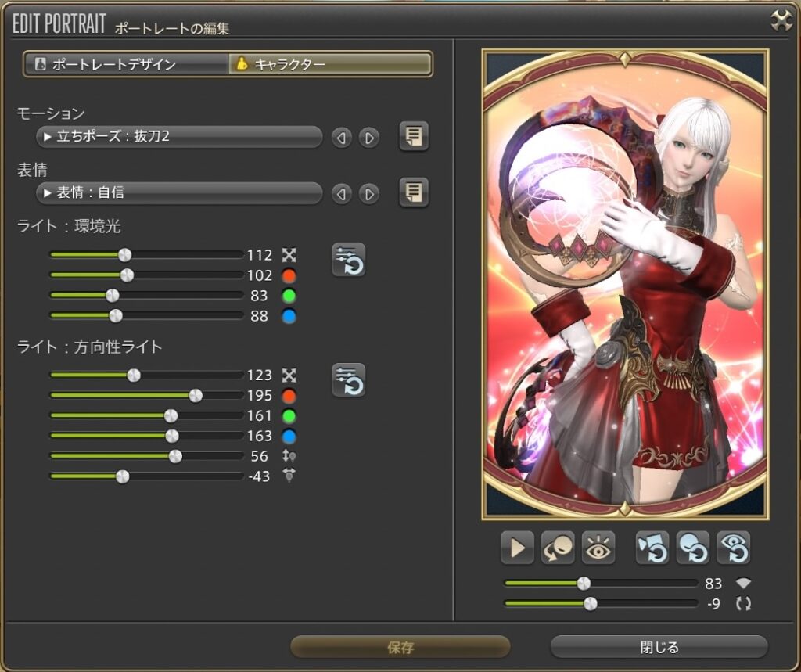Open the expression list icon beside 表情
This screenshot has height=672, width=801.
(x=414, y=192)
